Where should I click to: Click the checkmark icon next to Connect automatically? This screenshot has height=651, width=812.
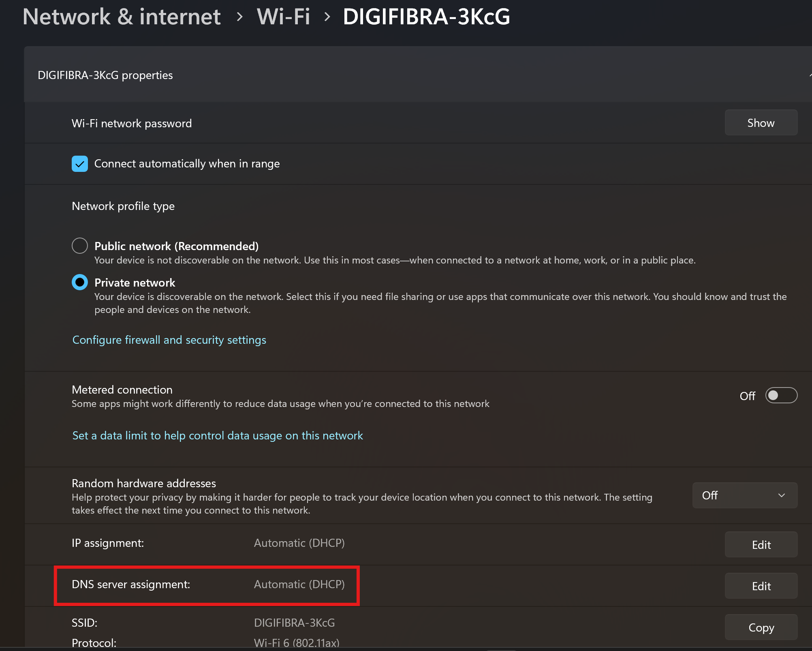(80, 164)
